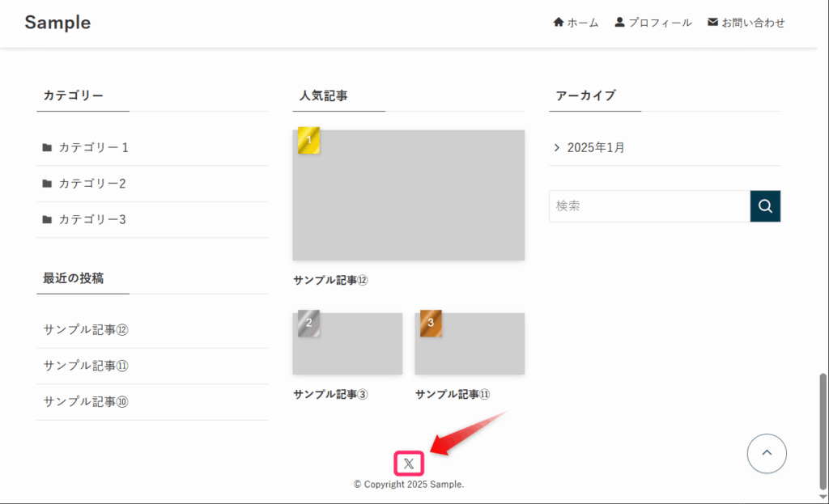Viewport: 829px width, 504px height.
Task: Click popular article title サンプル記事⑪
Action: [453, 394]
